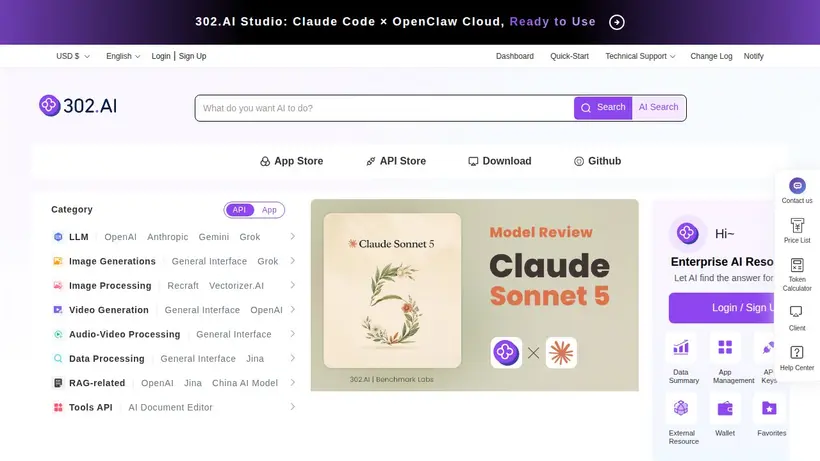This screenshot has height=461, width=820.
Task: Click the Image Generations category icon
Action: click(58, 261)
